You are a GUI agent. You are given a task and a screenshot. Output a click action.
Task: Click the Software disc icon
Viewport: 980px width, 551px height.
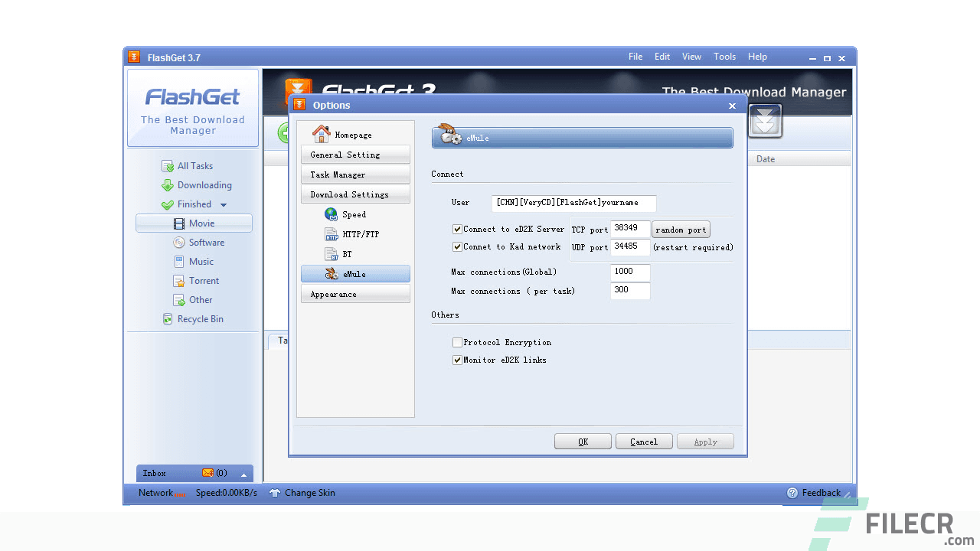click(179, 243)
